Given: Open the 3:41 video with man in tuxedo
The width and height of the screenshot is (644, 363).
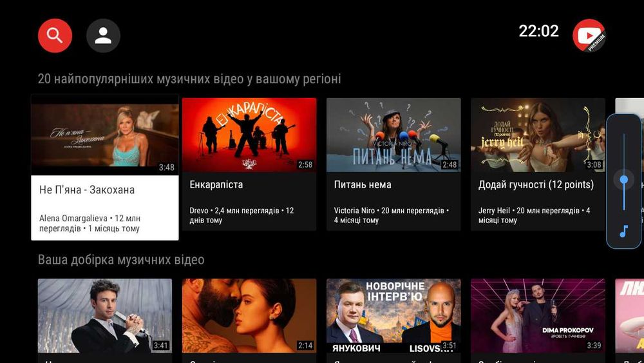Looking at the screenshot, I should [x=105, y=316].
